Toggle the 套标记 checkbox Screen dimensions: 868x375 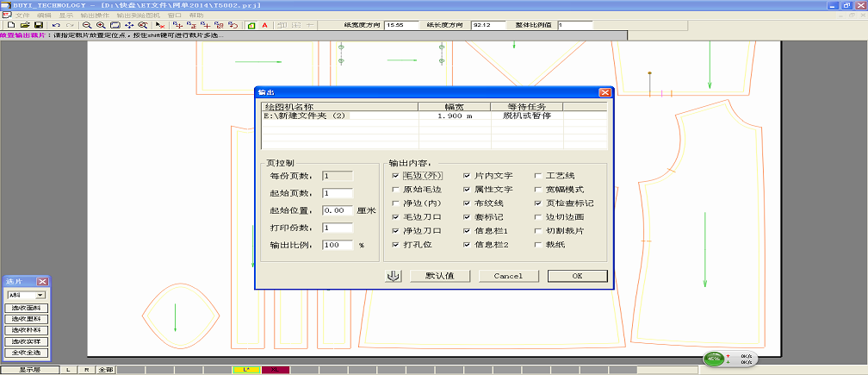[x=467, y=217]
